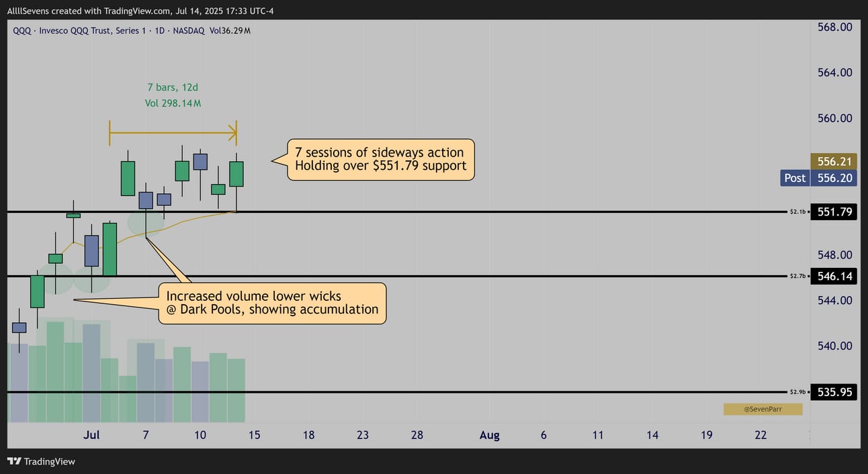Screen dimensions: 868x474
Task: Click the $2.9b label on the 535.95 line
Action: (x=797, y=391)
